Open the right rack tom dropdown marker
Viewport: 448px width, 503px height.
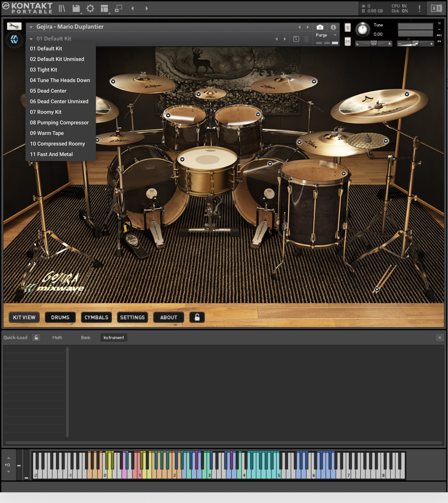tap(258, 114)
